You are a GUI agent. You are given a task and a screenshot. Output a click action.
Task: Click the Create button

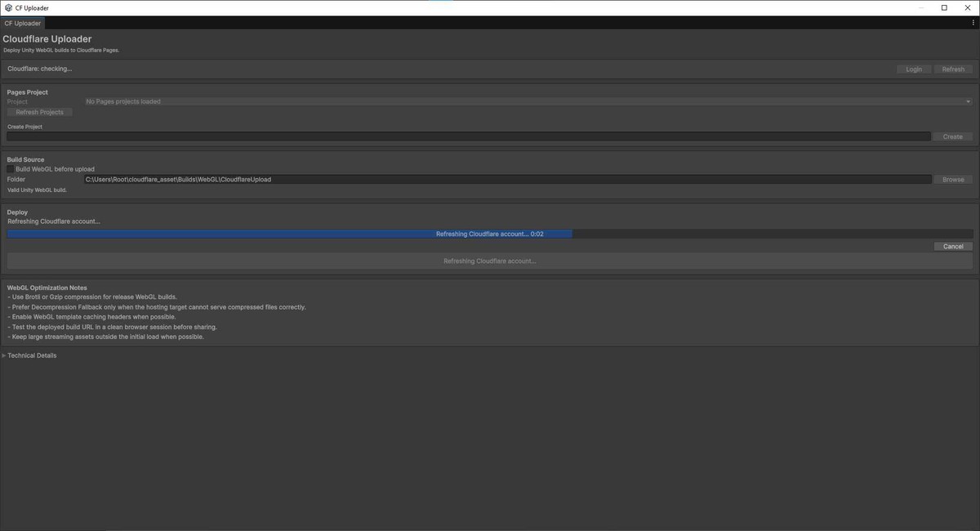[953, 136]
